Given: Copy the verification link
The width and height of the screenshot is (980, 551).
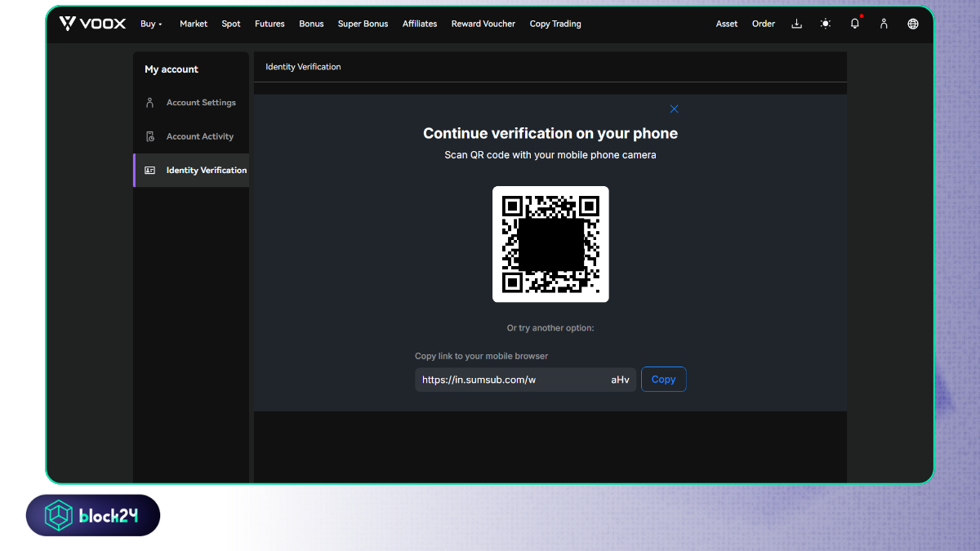Looking at the screenshot, I should coord(663,380).
